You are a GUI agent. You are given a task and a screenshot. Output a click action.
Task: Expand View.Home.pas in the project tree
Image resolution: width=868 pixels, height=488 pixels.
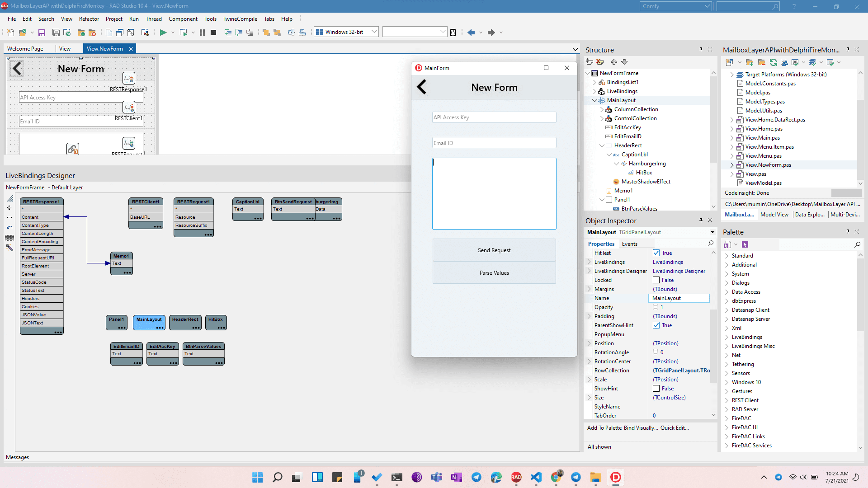732,128
